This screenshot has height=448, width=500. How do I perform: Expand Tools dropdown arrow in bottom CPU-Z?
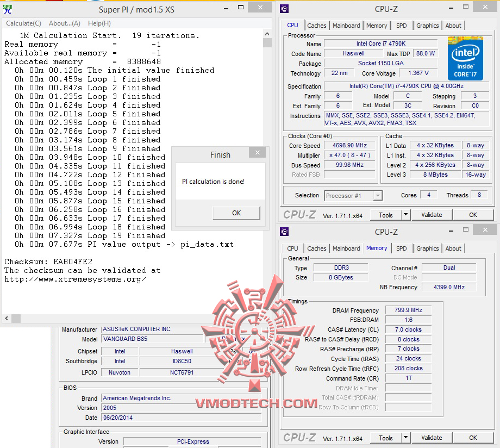[405, 438]
